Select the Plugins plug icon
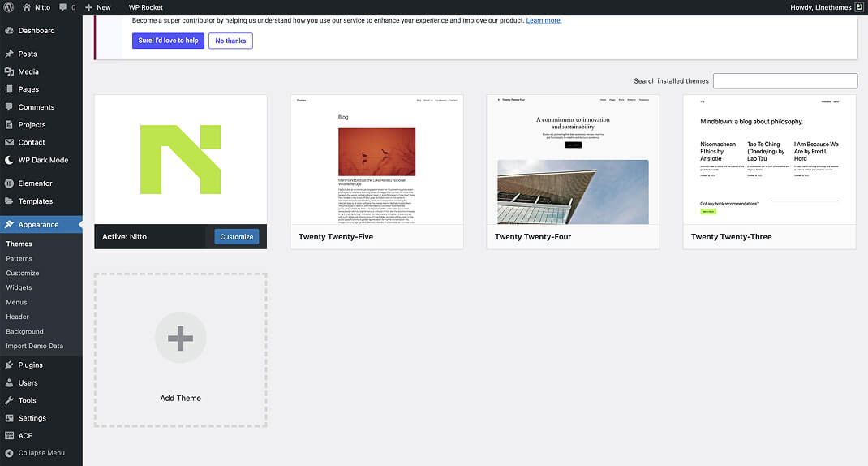This screenshot has height=466, width=868. pyautogui.click(x=9, y=365)
